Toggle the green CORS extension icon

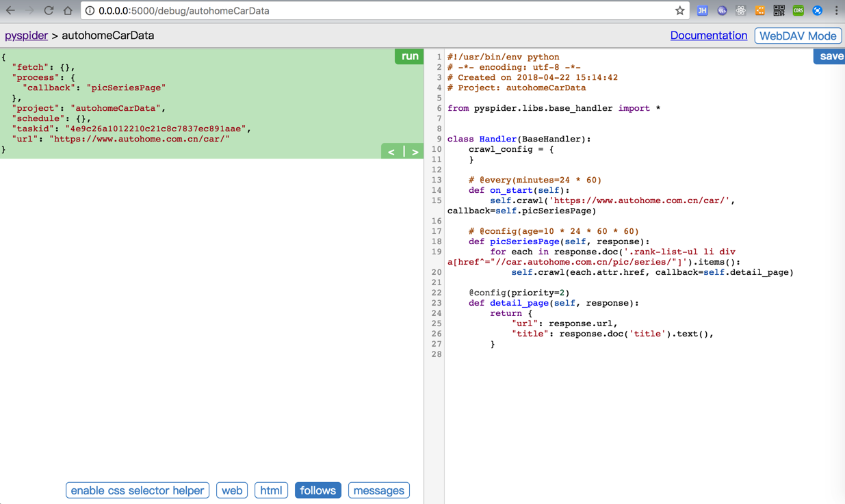[798, 10]
